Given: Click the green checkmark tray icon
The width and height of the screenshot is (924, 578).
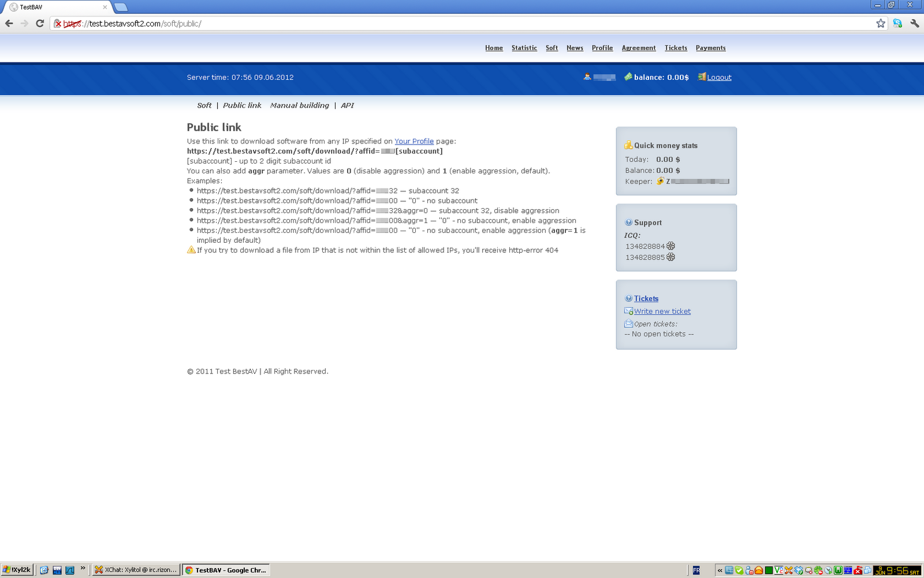Looking at the screenshot, I should [x=739, y=570].
